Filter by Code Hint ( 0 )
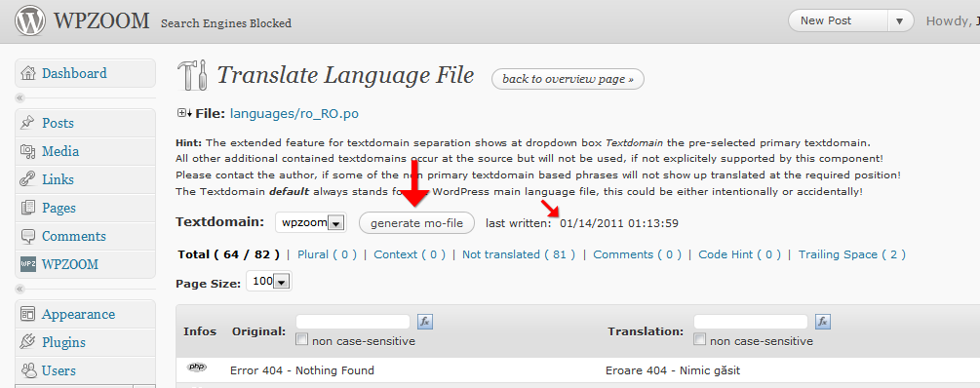This screenshot has height=388, width=980. tap(740, 254)
